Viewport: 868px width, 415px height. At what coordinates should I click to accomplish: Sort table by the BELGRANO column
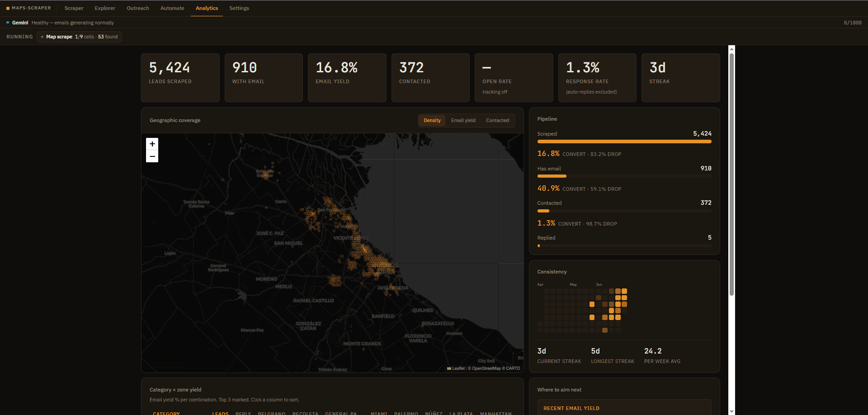pyautogui.click(x=272, y=413)
